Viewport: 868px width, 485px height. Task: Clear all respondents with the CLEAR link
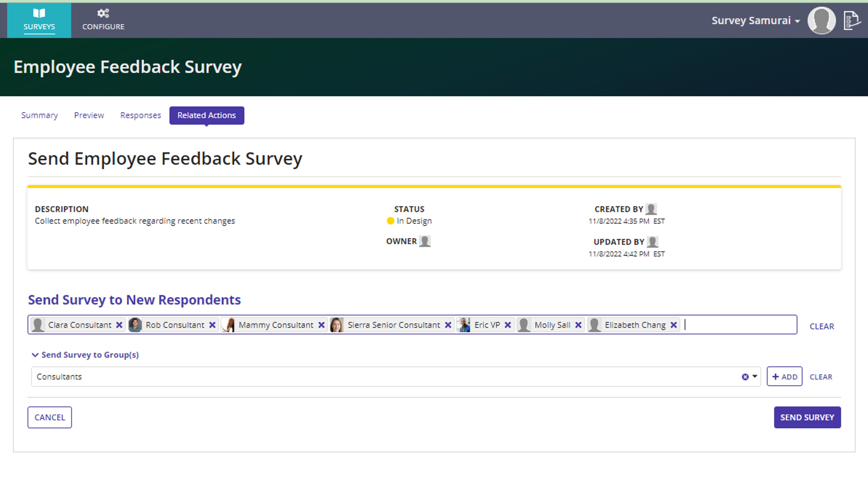pyautogui.click(x=822, y=326)
